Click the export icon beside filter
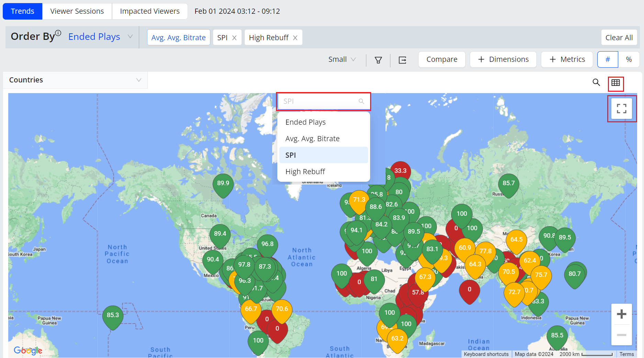The height and width of the screenshot is (358, 644). (x=402, y=60)
